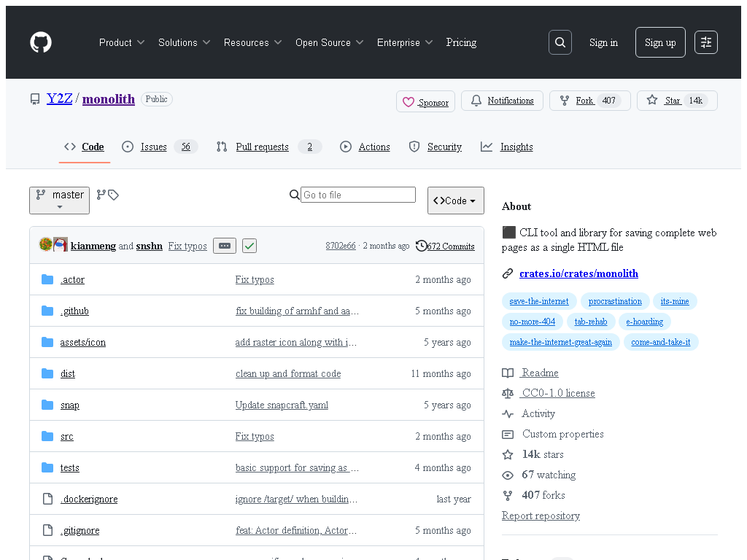Switch to the Issues tab

pos(160,147)
